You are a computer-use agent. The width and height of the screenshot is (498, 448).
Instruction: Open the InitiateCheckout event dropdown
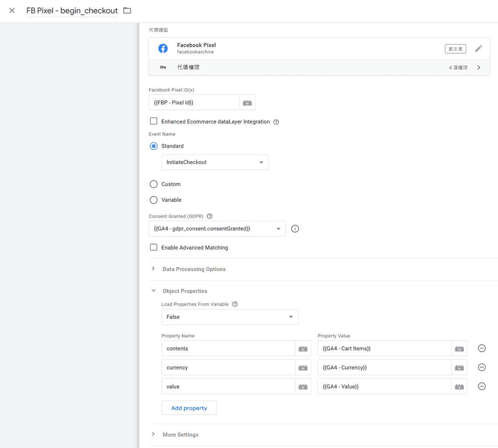click(x=215, y=162)
